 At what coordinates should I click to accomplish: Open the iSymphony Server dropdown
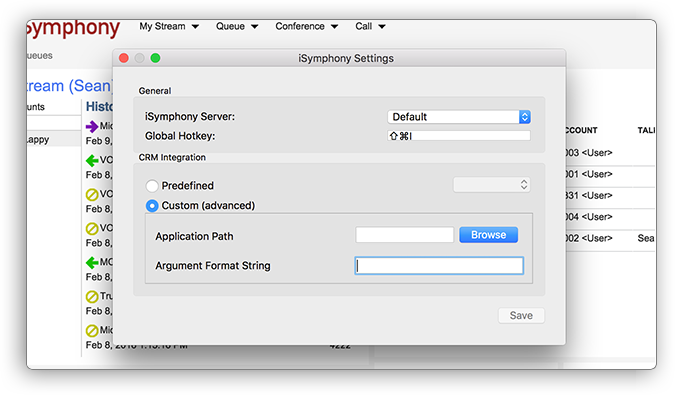pyautogui.click(x=459, y=117)
